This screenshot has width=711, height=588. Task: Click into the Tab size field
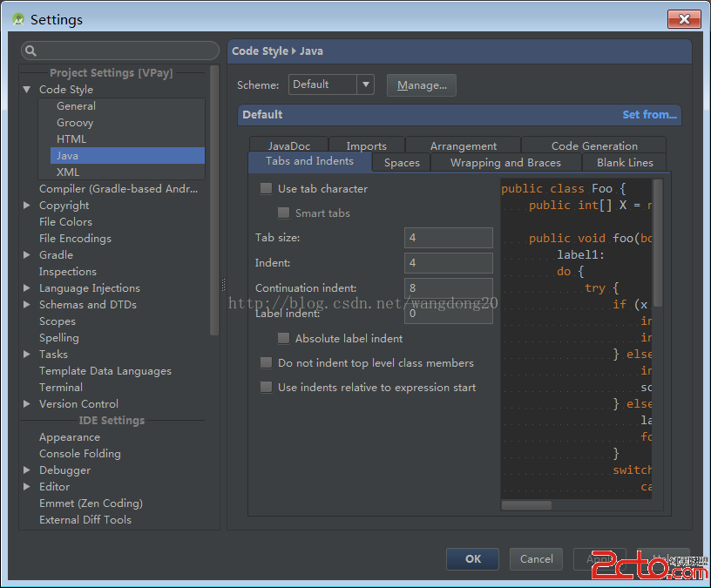click(448, 238)
